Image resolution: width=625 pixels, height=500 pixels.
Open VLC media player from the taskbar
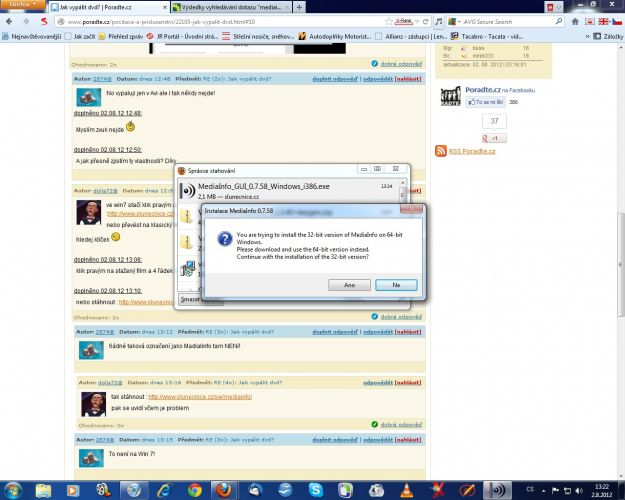point(406,490)
